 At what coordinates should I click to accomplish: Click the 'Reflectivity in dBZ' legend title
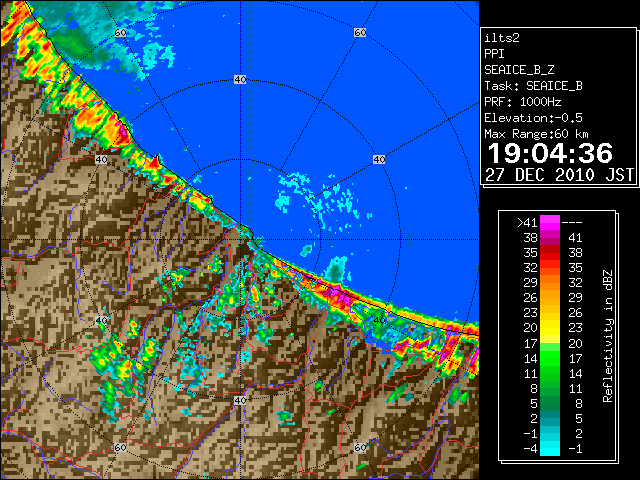[608, 336]
